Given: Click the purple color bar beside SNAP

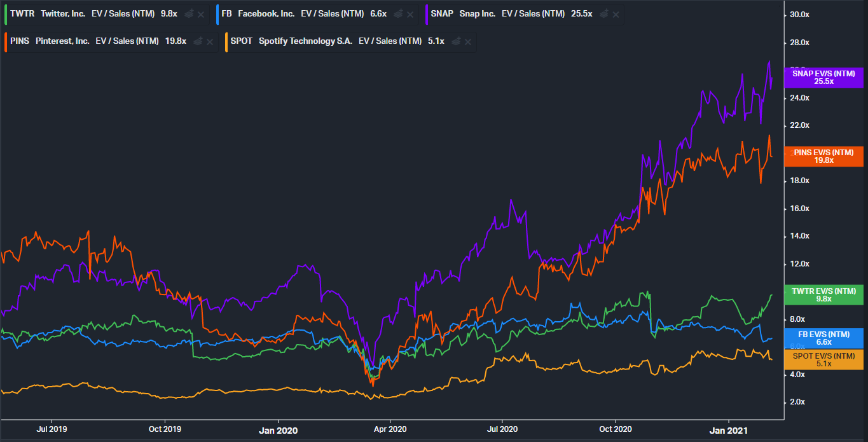Looking at the screenshot, I should [426, 14].
